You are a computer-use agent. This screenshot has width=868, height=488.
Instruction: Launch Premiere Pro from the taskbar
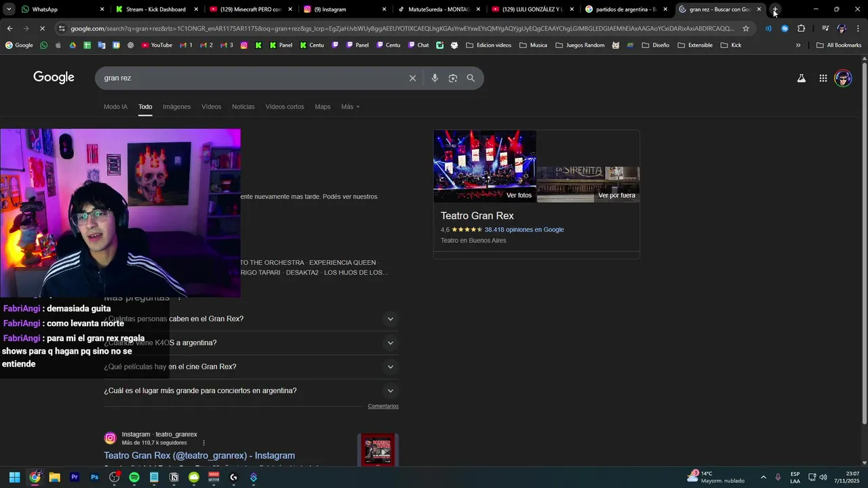coord(75,477)
